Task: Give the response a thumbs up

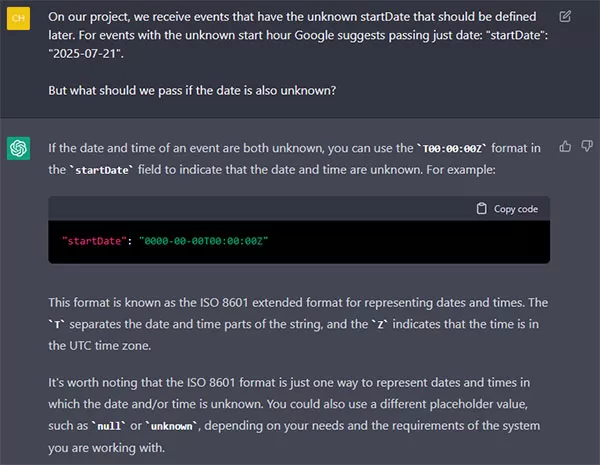Action: (x=565, y=146)
